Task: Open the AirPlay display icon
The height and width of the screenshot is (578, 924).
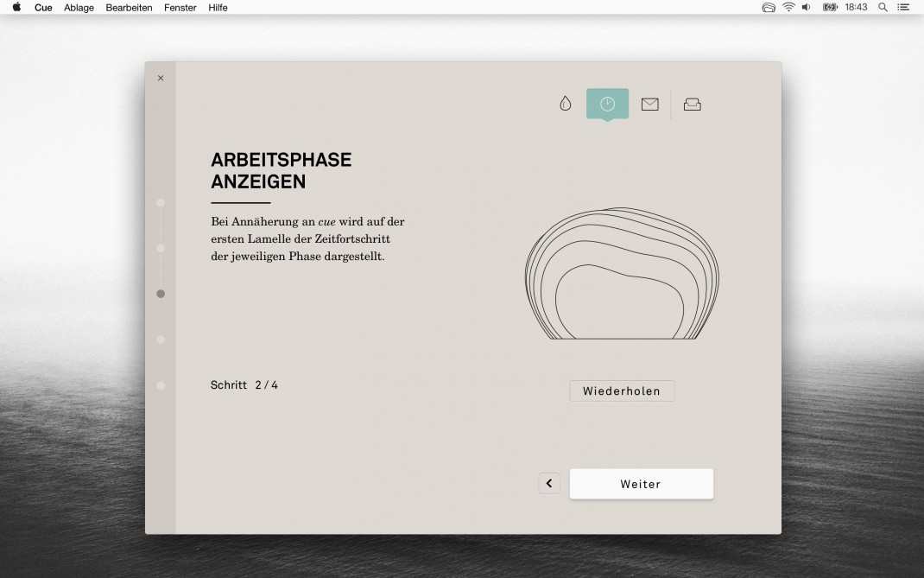Action: 769,7
